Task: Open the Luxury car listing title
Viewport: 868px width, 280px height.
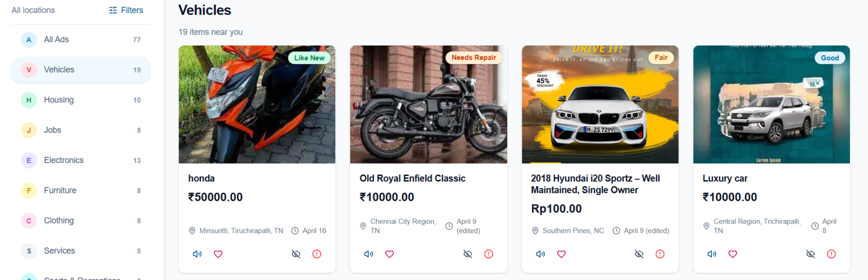Action: [x=725, y=179]
